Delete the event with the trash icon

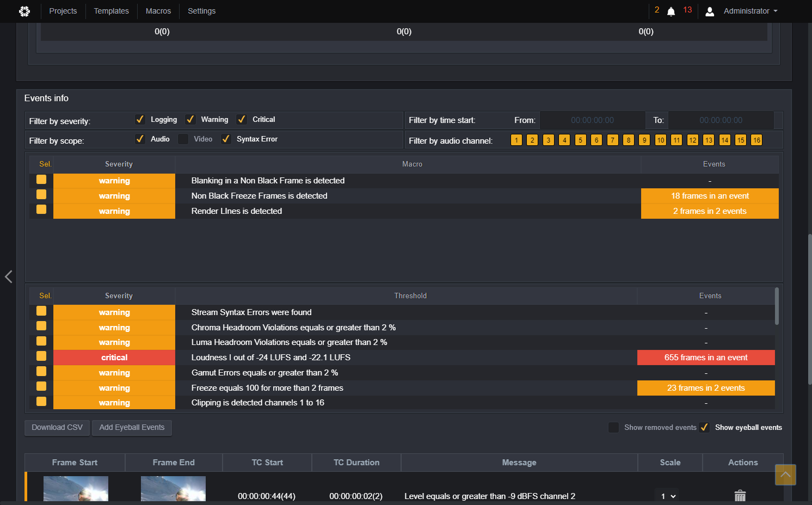tap(740, 496)
